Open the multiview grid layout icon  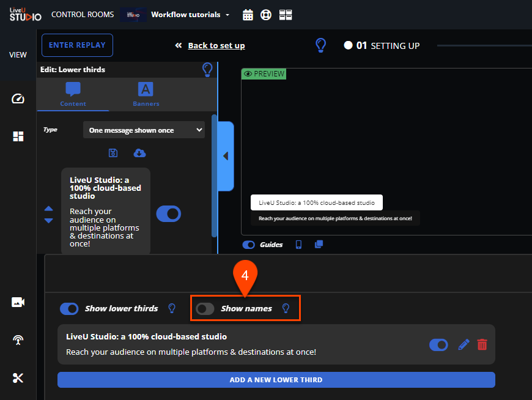286,15
